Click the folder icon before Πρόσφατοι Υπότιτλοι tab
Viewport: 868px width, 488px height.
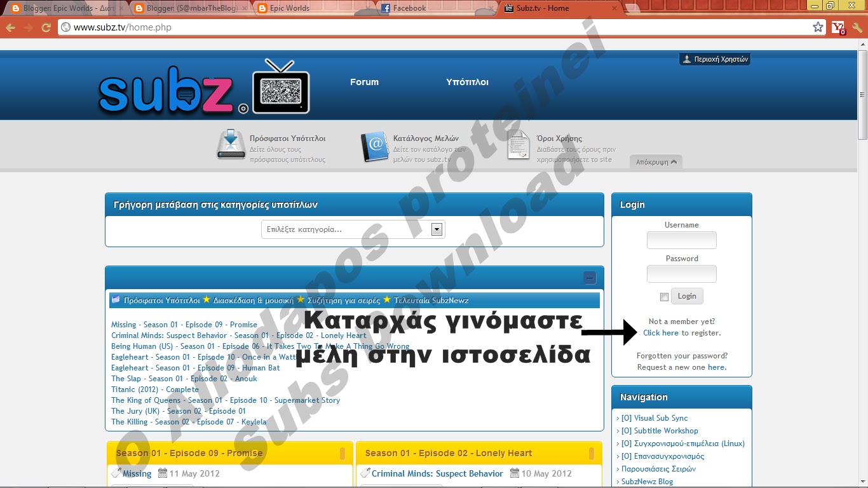click(x=116, y=299)
